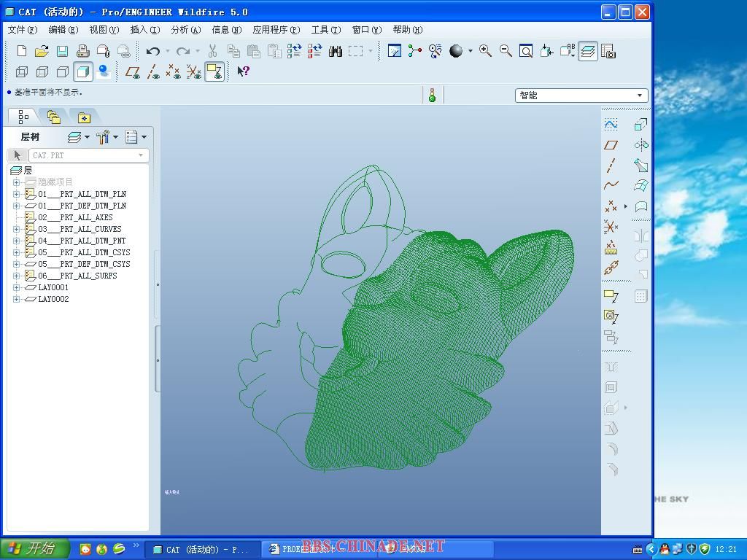Toggle datum points display

coord(174,72)
